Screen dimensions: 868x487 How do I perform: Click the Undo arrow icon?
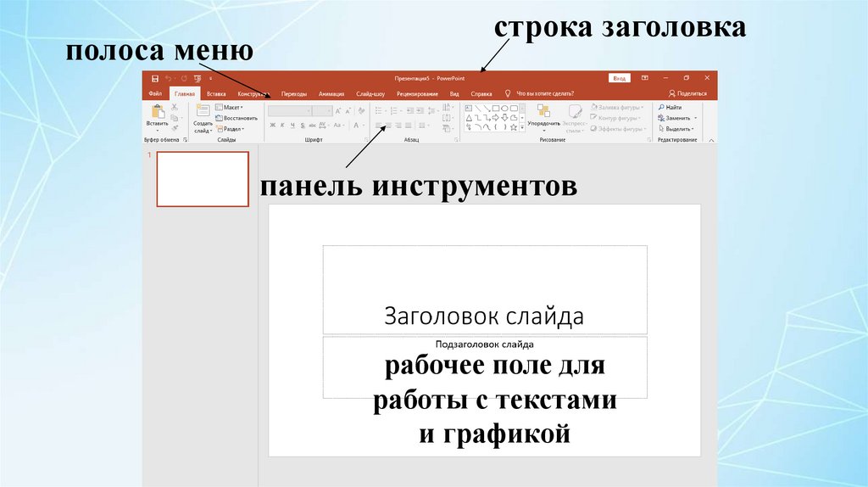pyautogui.click(x=169, y=79)
